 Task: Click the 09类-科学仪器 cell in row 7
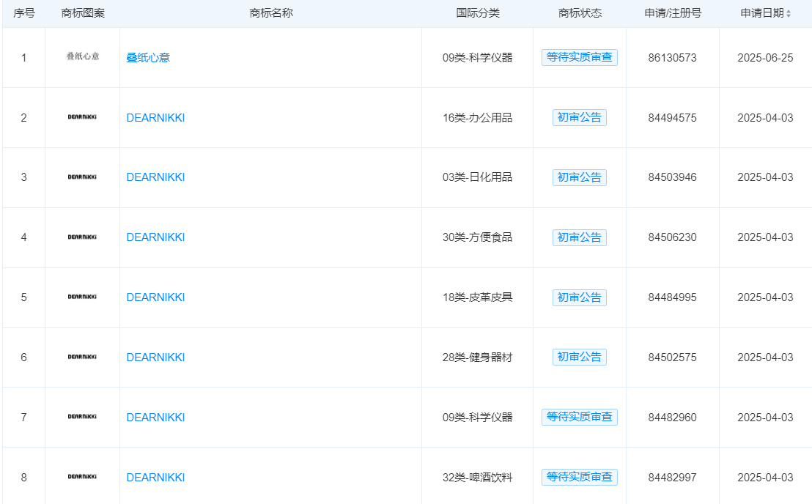point(478,417)
